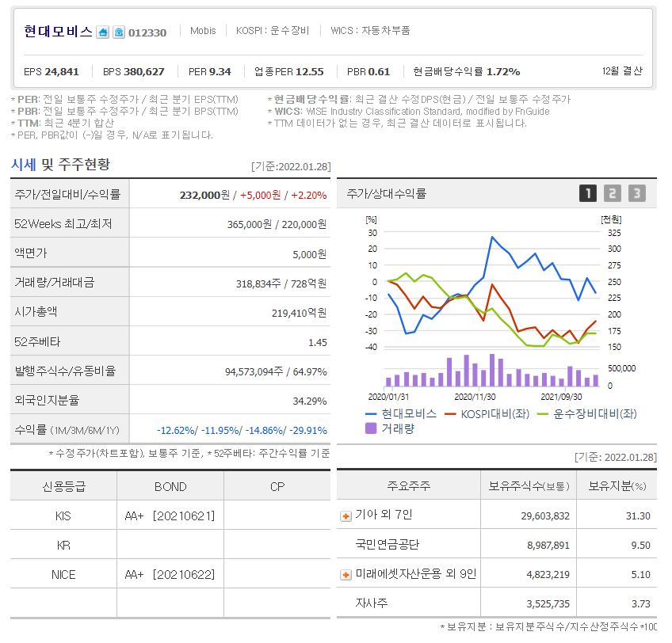Click the 4,823,219 share count
Screen dimensions: 672x643
point(548,574)
